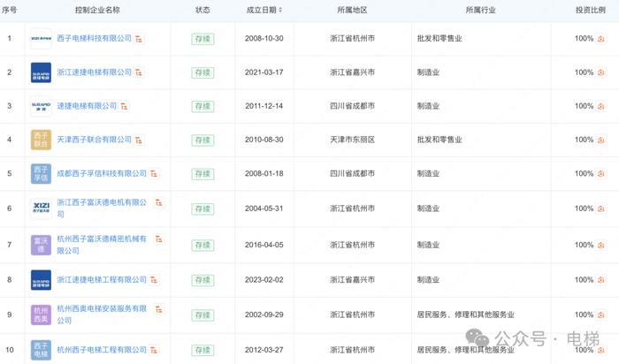619x364 pixels.
Task: Select 批发和零售业 cell in row 1
Action: click(439, 38)
